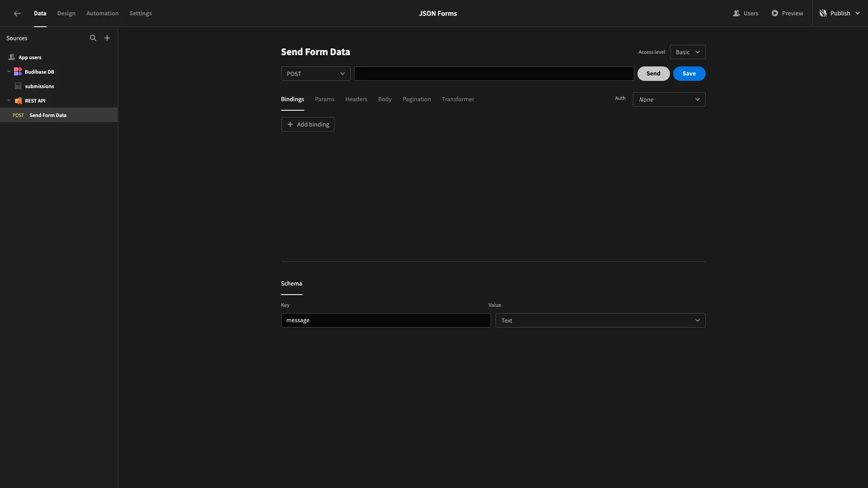
Task: Click the back arrow icon
Action: coord(17,14)
